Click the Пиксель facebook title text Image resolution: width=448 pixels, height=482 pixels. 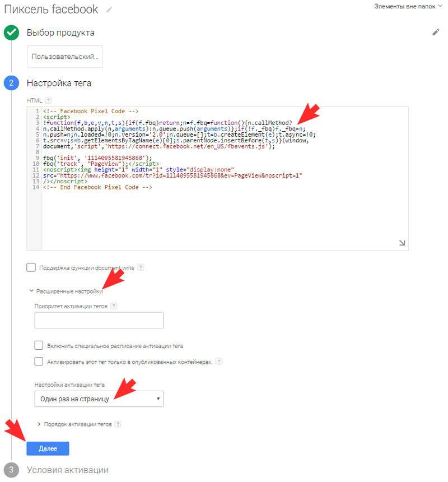tap(51, 9)
